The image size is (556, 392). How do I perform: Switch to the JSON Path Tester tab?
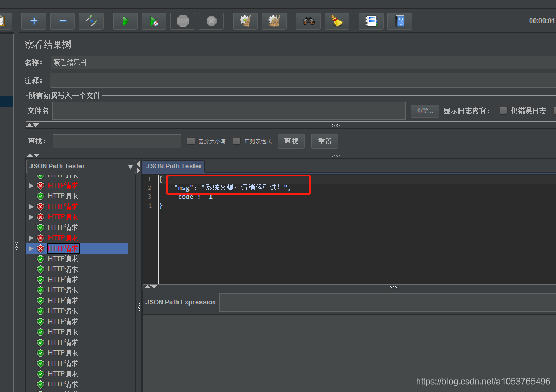click(x=173, y=166)
